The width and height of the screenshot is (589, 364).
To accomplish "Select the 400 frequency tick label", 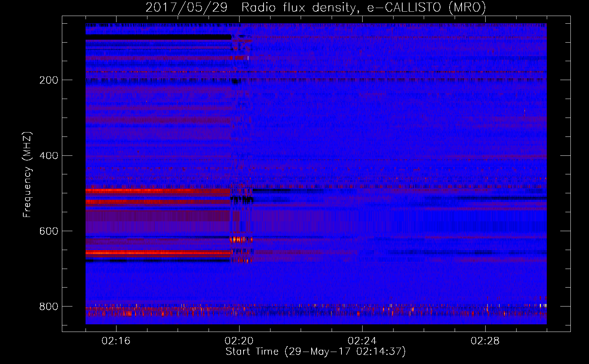I will (49, 156).
